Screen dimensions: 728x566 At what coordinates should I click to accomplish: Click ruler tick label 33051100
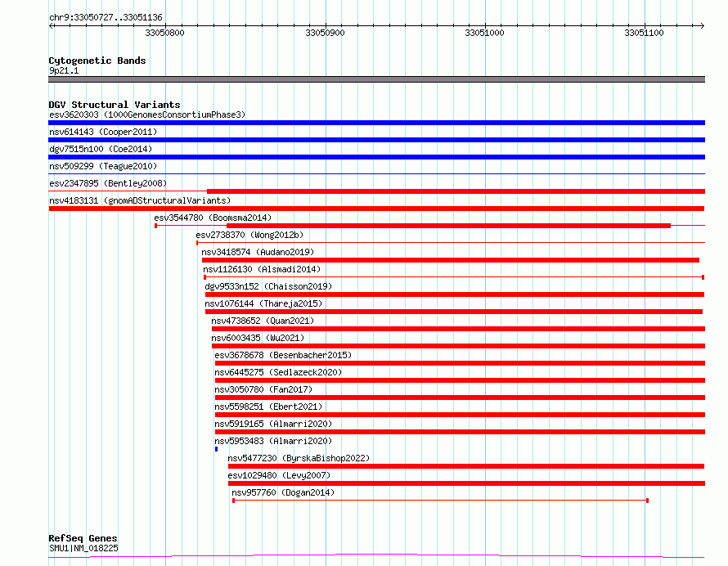tap(644, 33)
